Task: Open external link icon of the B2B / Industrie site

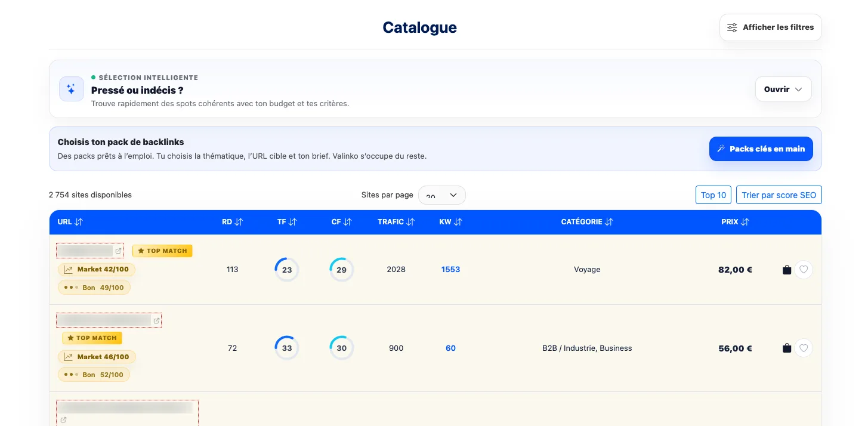Action: click(156, 321)
